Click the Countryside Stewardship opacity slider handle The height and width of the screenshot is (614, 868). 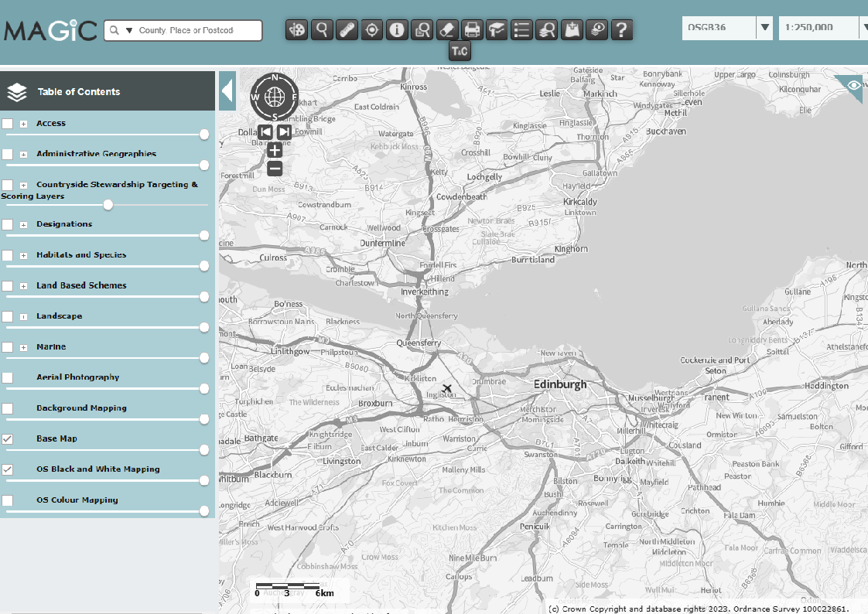108,205
